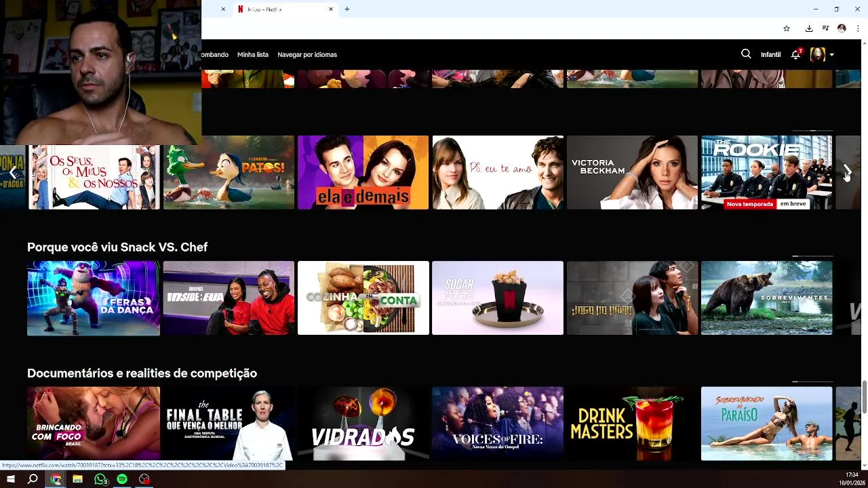
Task: Open Brincando com Fogo Brasil thumbnail
Action: click(x=94, y=424)
